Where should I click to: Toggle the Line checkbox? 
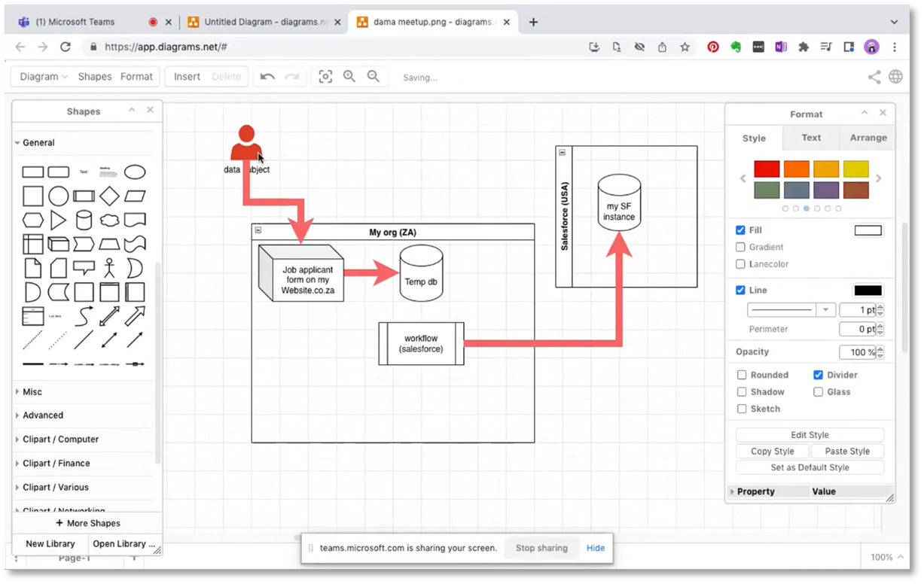click(741, 290)
